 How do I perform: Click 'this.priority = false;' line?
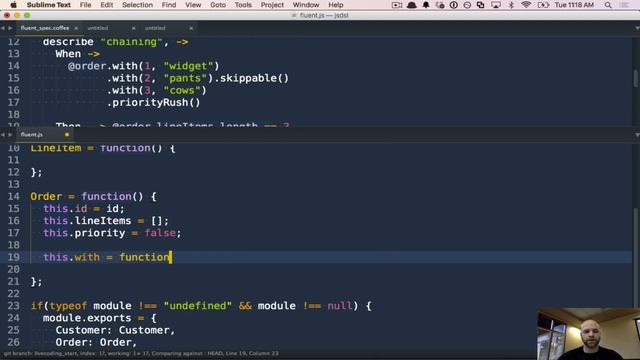coord(112,233)
